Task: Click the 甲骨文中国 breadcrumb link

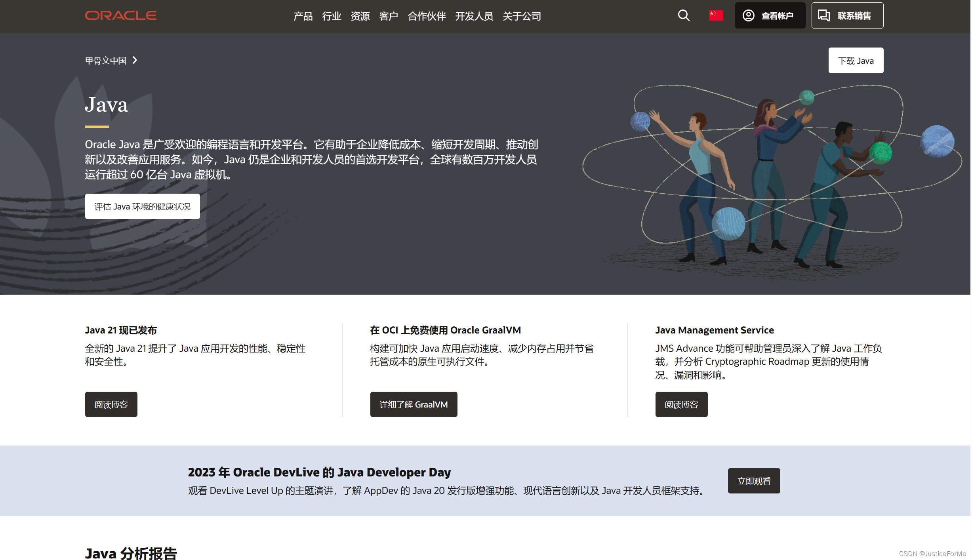Action: pos(106,61)
